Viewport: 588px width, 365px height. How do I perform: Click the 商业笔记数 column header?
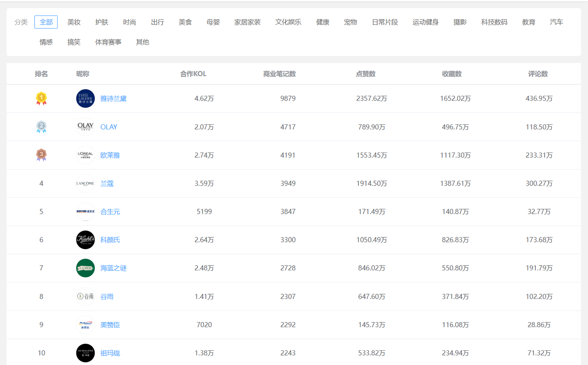(279, 74)
